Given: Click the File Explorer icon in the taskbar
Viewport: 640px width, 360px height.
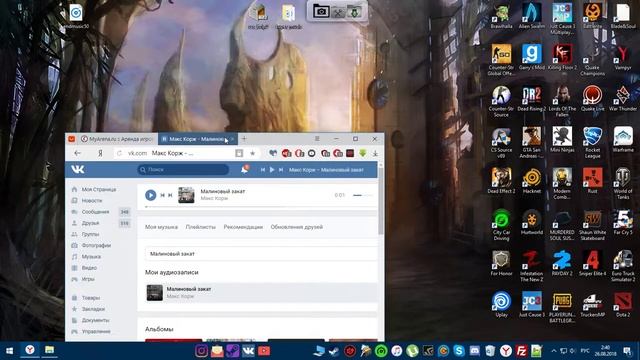Looking at the screenshot, I should [49, 350].
